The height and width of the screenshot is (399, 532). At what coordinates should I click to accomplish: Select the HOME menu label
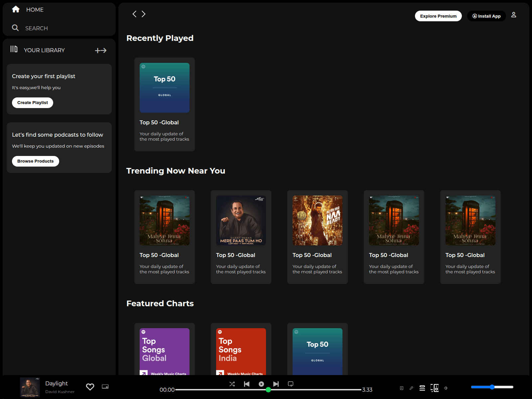point(35,10)
